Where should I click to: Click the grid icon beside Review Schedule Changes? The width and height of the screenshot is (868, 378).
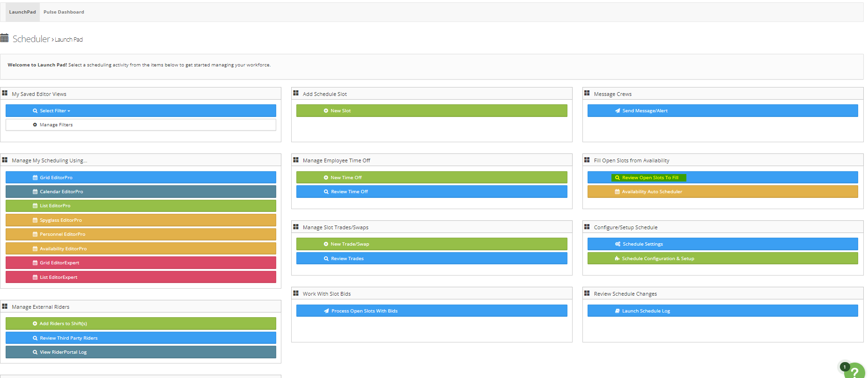click(587, 293)
